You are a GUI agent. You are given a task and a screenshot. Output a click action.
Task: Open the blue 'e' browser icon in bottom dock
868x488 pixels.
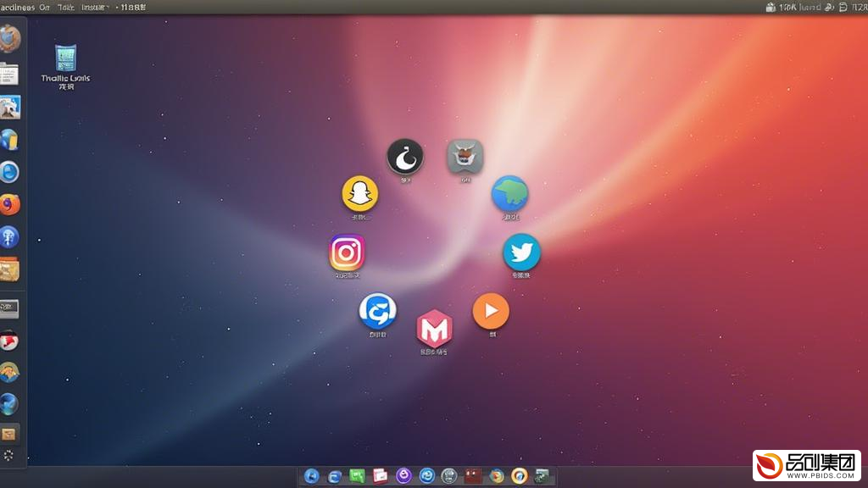pos(334,476)
